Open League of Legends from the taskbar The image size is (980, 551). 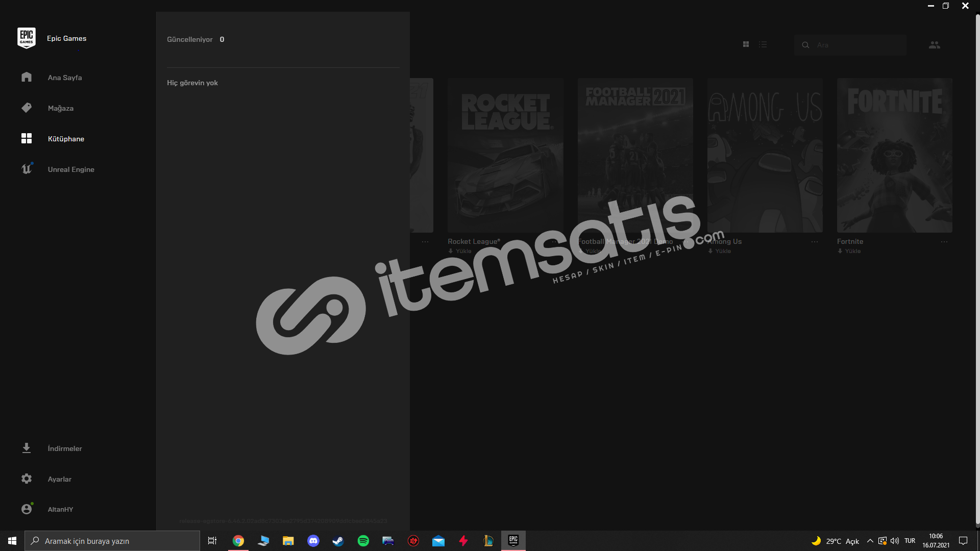click(488, 541)
